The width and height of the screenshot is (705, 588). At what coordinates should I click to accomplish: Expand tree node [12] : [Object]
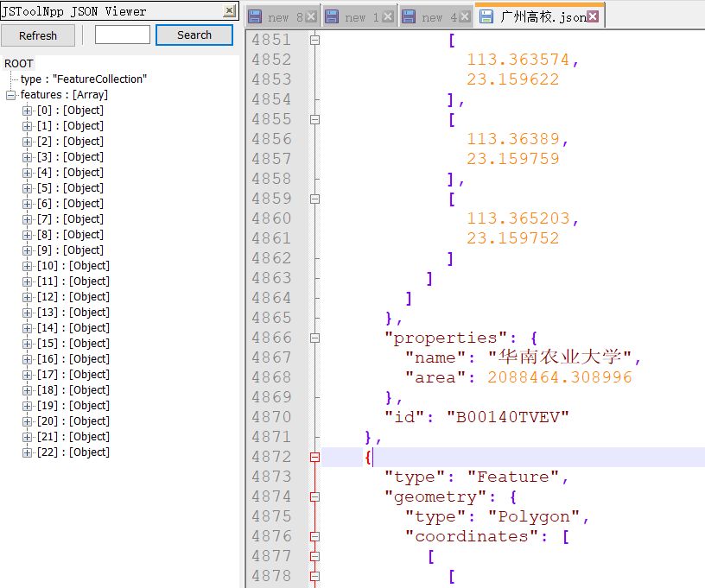coord(27,297)
